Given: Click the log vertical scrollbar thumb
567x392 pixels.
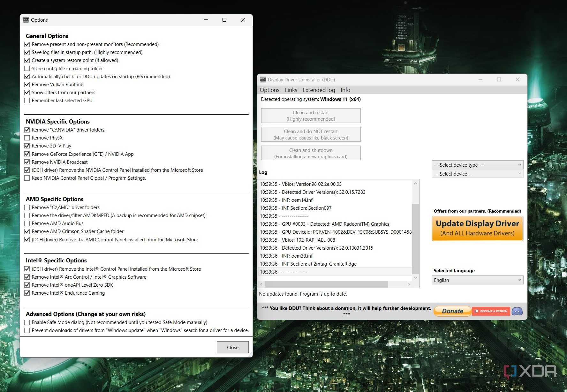Looking at the screenshot, I should 415,239.
